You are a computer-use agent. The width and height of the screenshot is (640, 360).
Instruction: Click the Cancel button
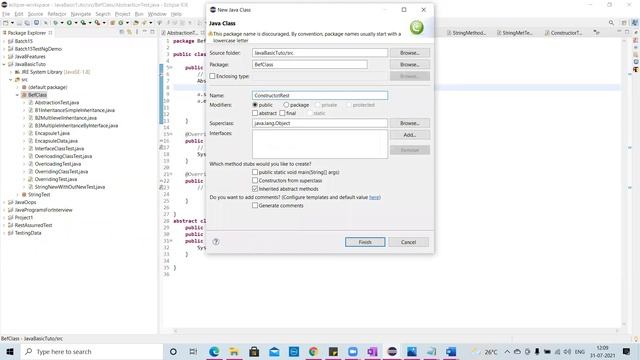(409, 242)
